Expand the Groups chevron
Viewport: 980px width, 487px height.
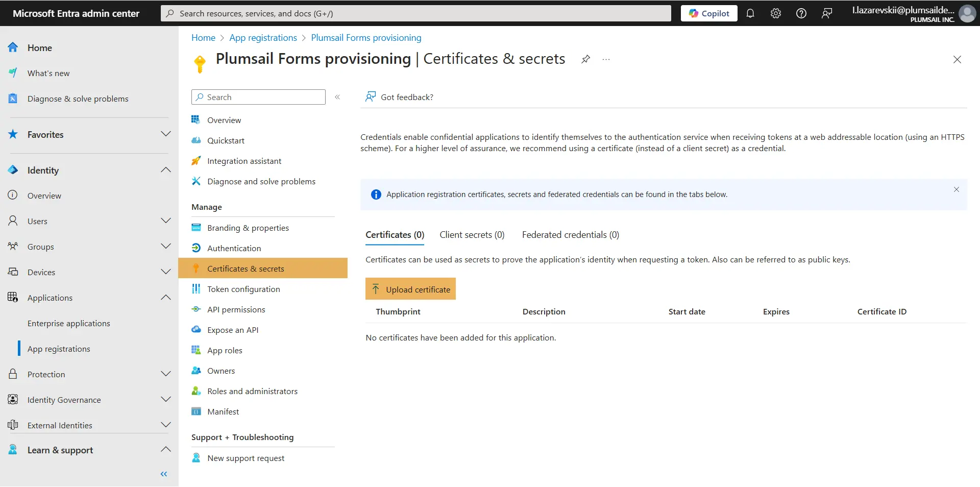(x=166, y=247)
